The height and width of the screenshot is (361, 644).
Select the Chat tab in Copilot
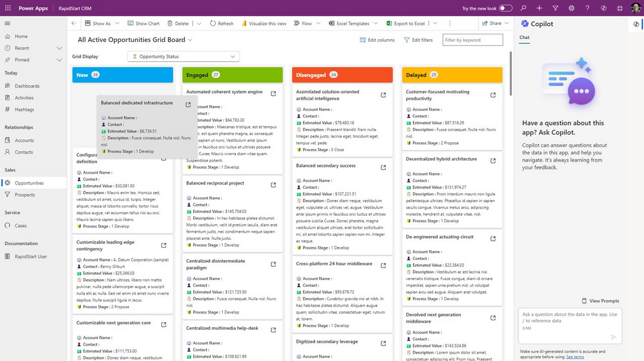click(x=524, y=38)
